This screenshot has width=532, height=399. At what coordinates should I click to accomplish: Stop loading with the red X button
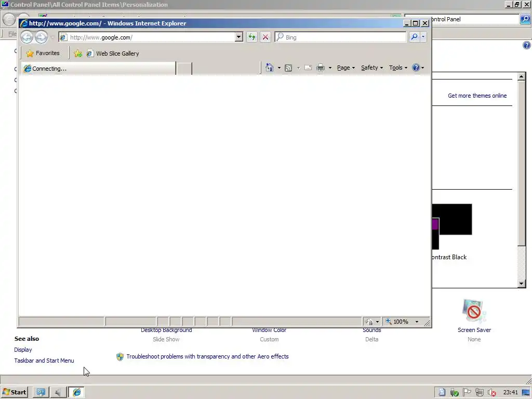click(x=265, y=37)
